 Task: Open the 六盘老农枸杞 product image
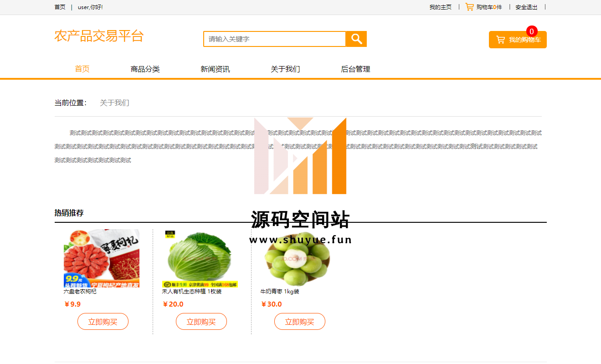[x=102, y=258]
